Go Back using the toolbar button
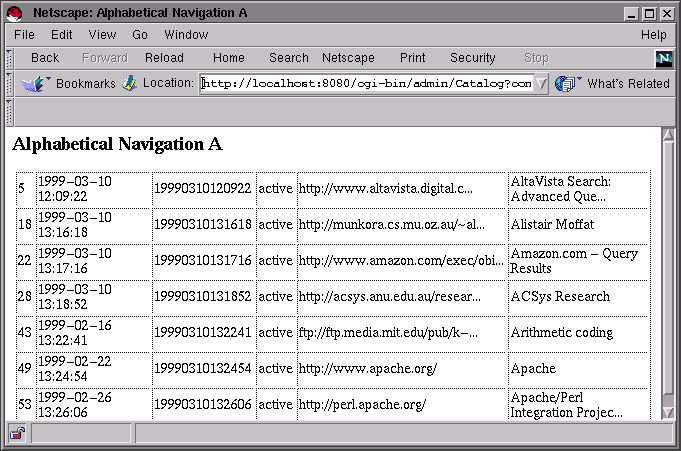The image size is (681, 451). [45, 58]
